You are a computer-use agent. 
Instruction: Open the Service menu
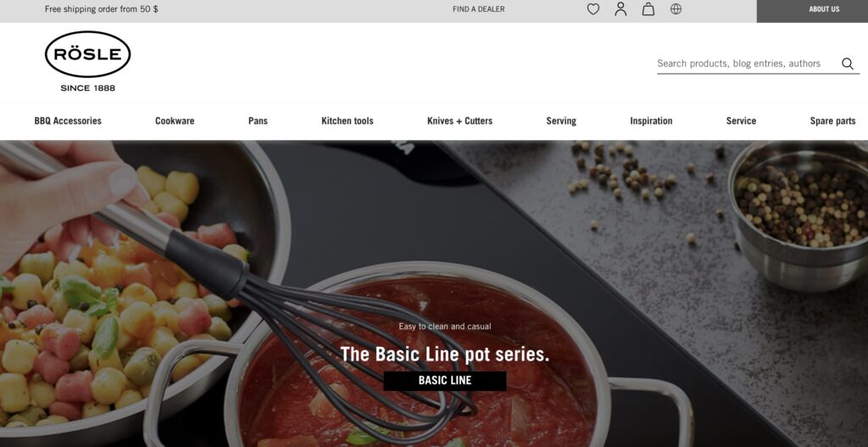coord(741,120)
